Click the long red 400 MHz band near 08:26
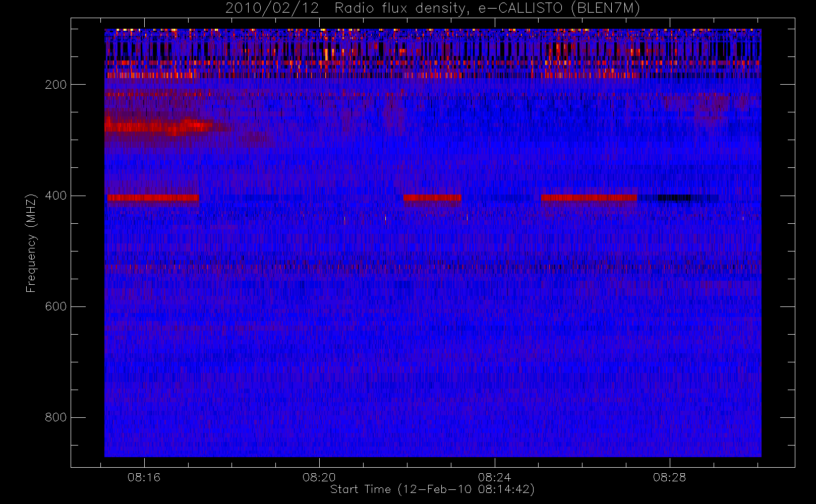Image resolution: width=816 pixels, height=504 pixels. tap(589, 198)
